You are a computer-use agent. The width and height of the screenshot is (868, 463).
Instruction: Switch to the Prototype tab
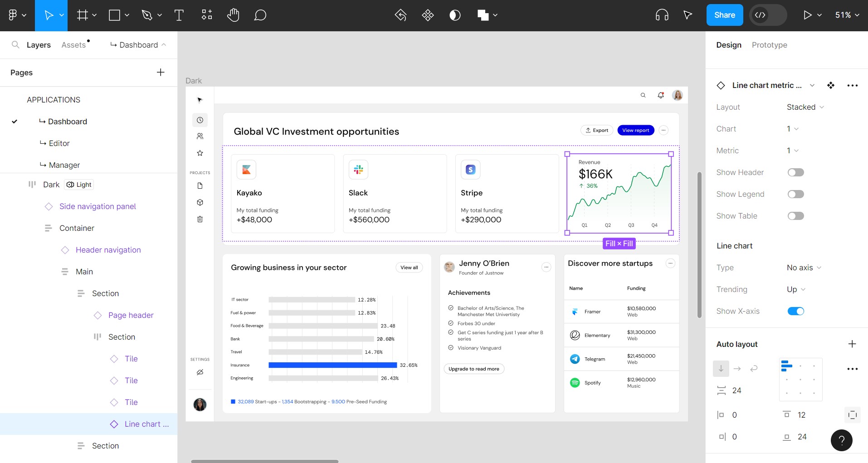769,45
